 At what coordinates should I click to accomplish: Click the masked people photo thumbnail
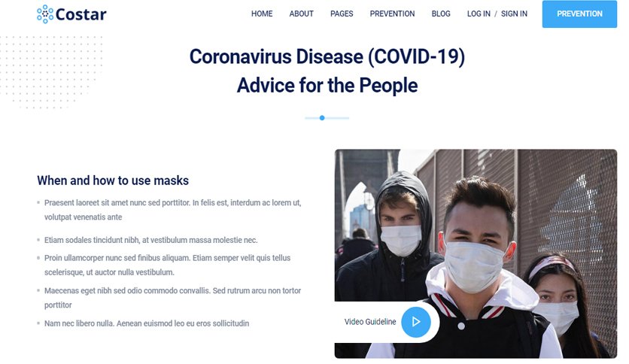tap(476, 253)
